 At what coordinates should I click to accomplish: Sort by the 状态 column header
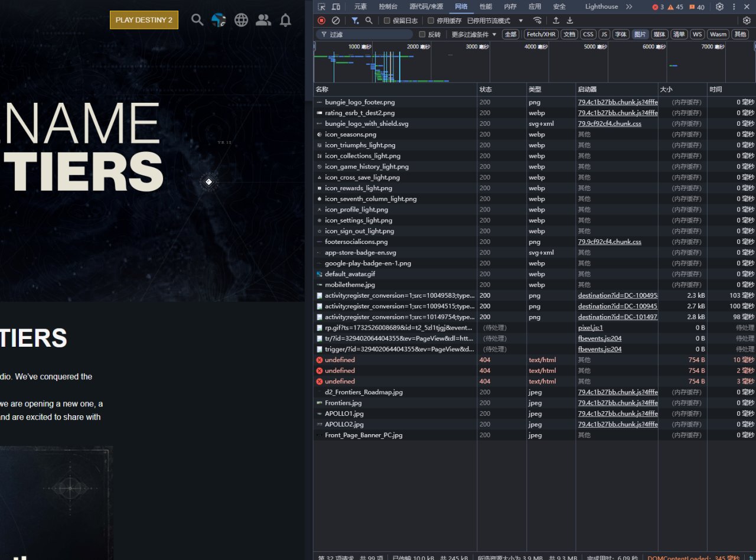click(502, 89)
